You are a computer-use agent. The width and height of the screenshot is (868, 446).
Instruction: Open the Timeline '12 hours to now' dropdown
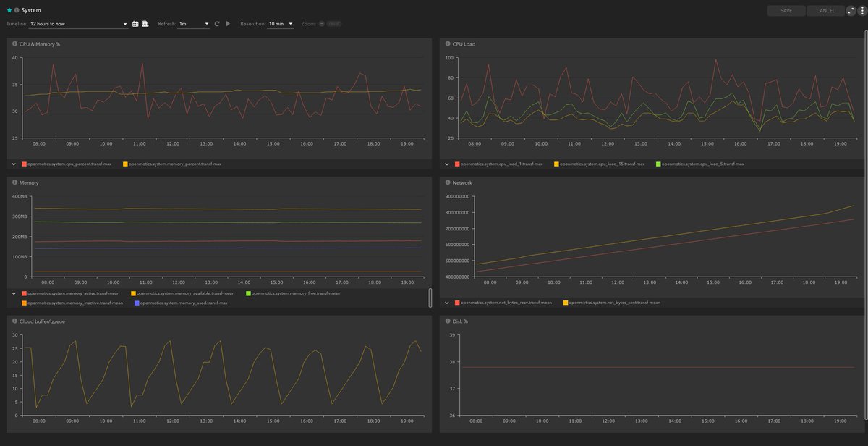(79, 24)
